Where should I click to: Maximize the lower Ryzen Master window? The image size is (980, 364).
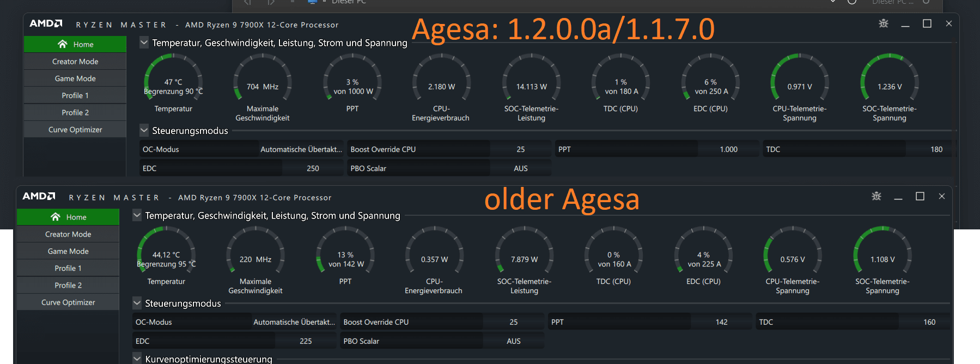[920, 196]
